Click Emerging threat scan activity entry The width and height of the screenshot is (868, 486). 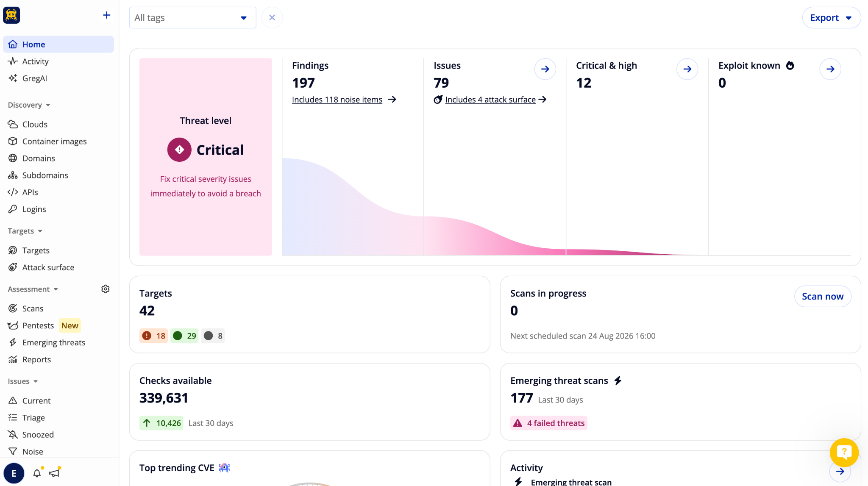click(x=571, y=482)
